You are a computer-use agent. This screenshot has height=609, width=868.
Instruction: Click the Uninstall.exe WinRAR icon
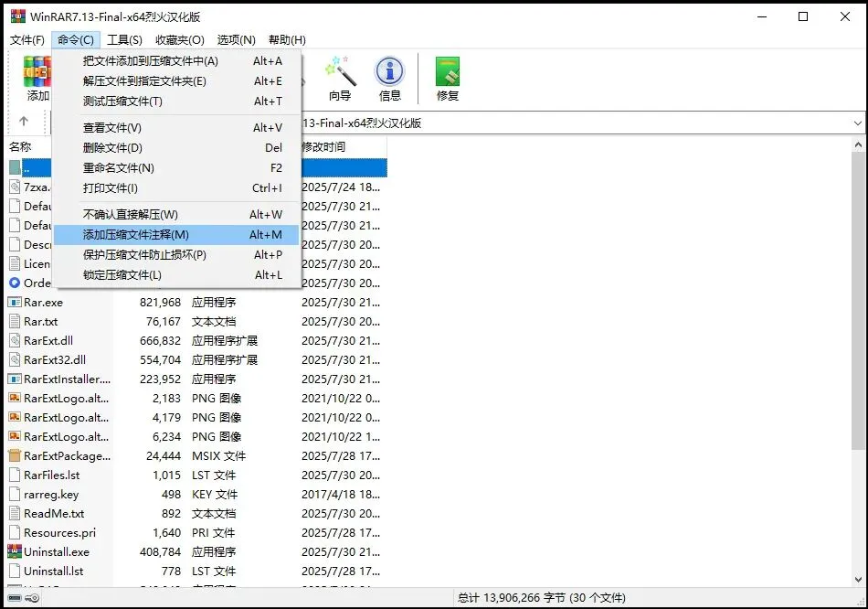pos(15,551)
